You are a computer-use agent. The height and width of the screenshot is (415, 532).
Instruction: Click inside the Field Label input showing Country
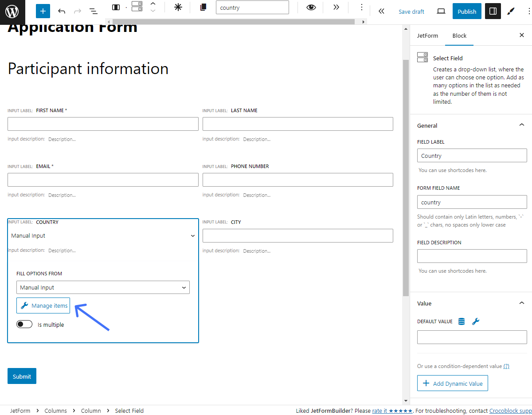pos(472,155)
